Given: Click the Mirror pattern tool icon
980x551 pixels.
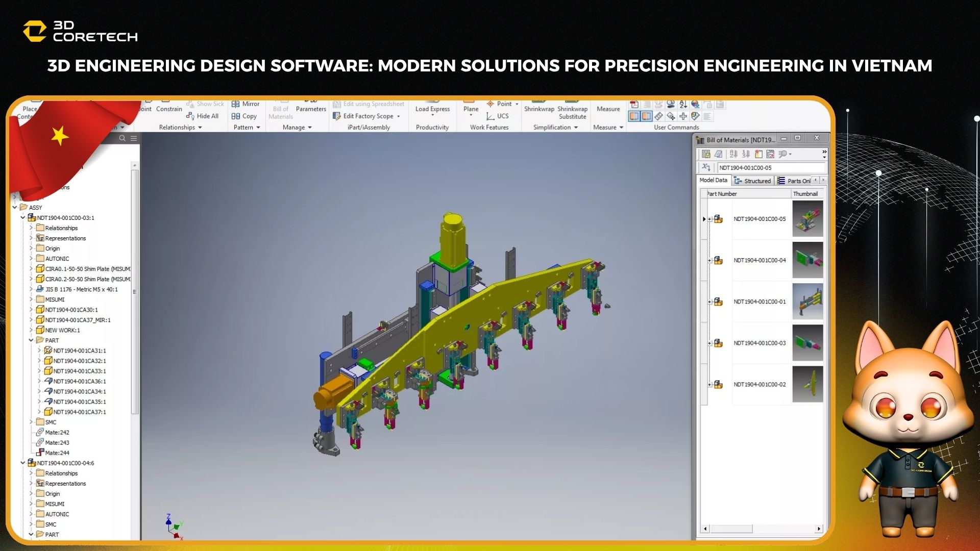Looking at the screenshot, I should (x=235, y=104).
